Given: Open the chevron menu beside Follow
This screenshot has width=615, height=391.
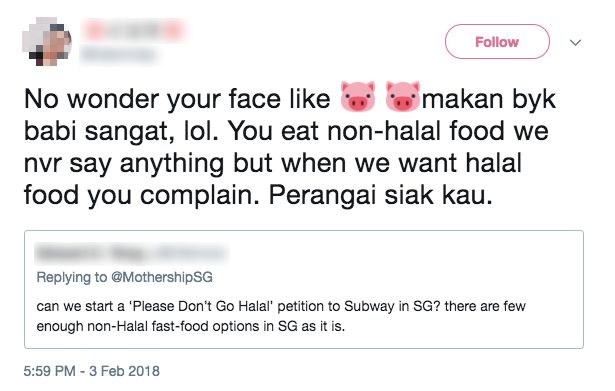Looking at the screenshot, I should coord(575,42).
